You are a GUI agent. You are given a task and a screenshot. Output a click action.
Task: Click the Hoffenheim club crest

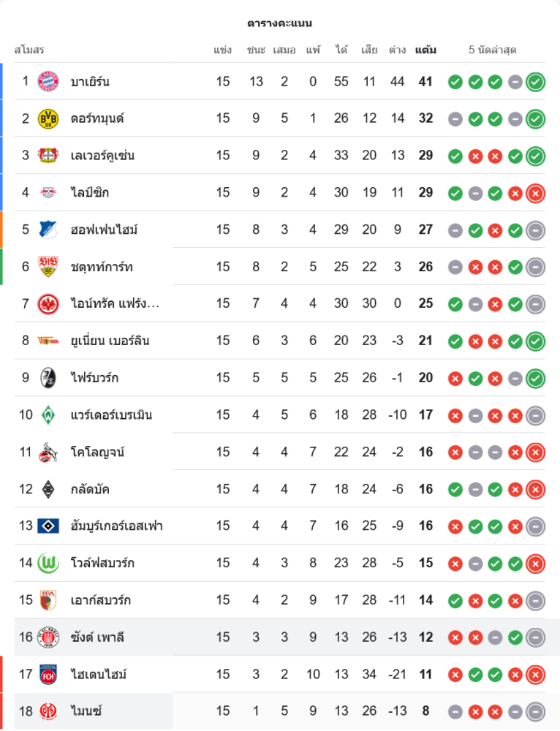pos(48,230)
